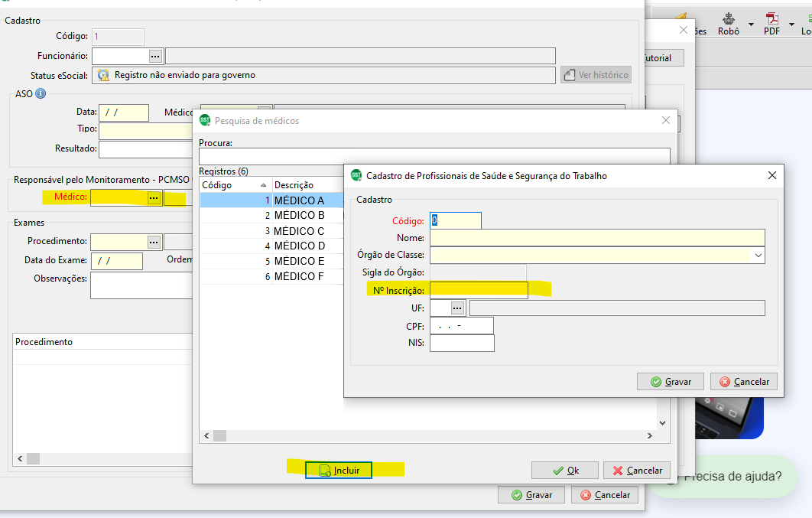Focus Código field in professional Cadastro
This screenshot has width=812, height=518.
456,220
